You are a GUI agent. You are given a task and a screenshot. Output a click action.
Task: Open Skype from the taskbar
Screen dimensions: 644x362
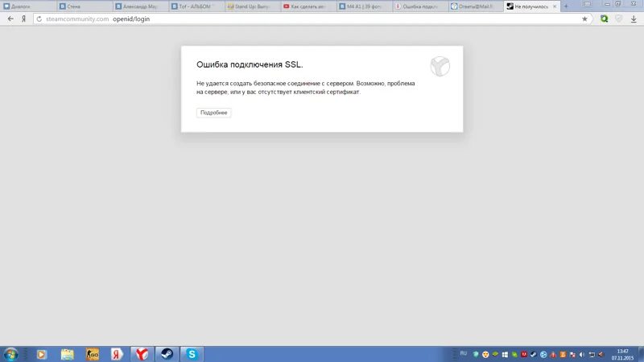(191, 354)
